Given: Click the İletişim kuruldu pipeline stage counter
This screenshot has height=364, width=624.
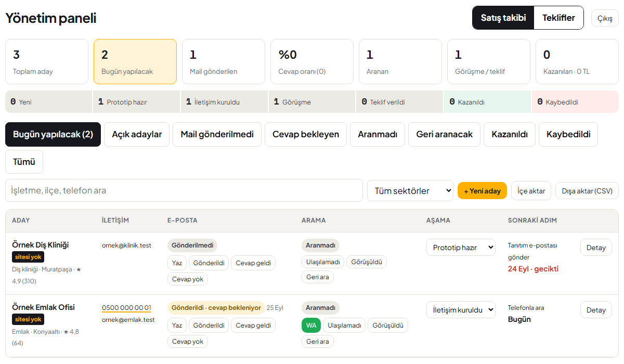Looking at the screenshot, I should coord(225,102).
